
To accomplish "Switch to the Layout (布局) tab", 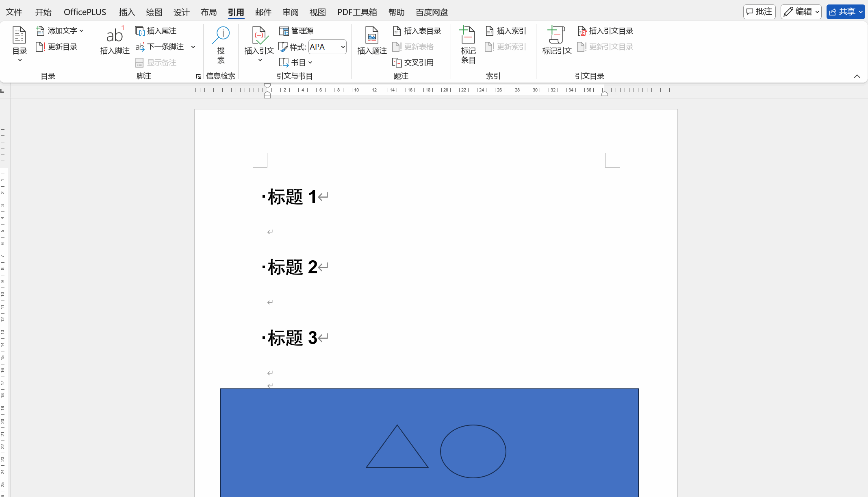I will tap(208, 12).
